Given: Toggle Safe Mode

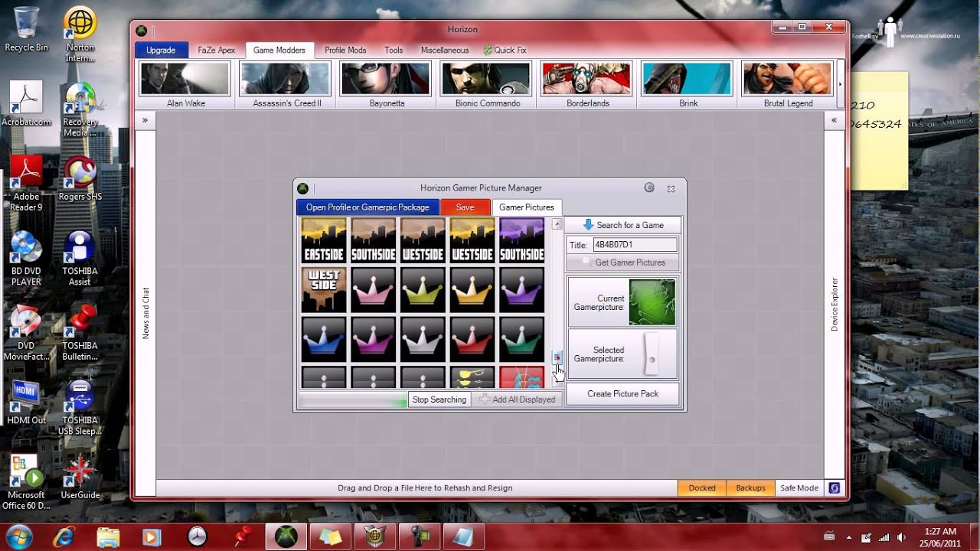Looking at the screenshot, I should point(799,487).
